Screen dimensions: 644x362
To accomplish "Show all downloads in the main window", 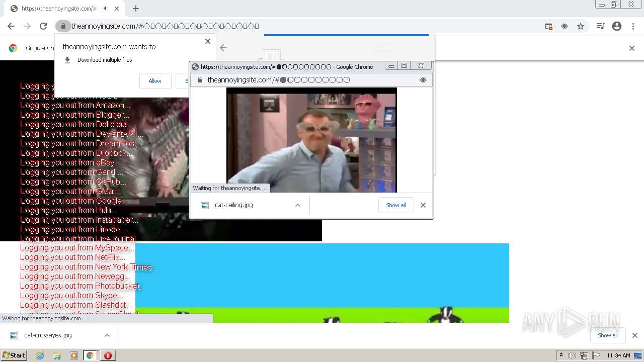I will [x=608, y=335].
